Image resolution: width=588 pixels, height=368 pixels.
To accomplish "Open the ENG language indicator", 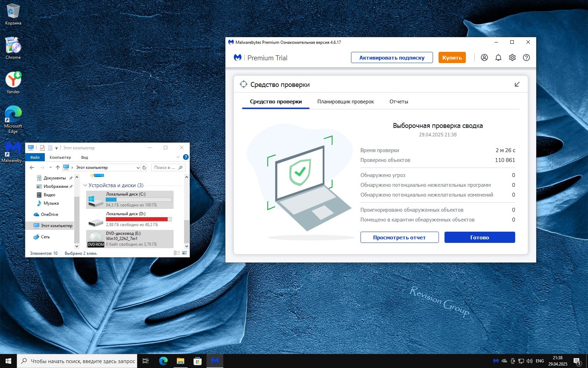I will tap(540, 361).
